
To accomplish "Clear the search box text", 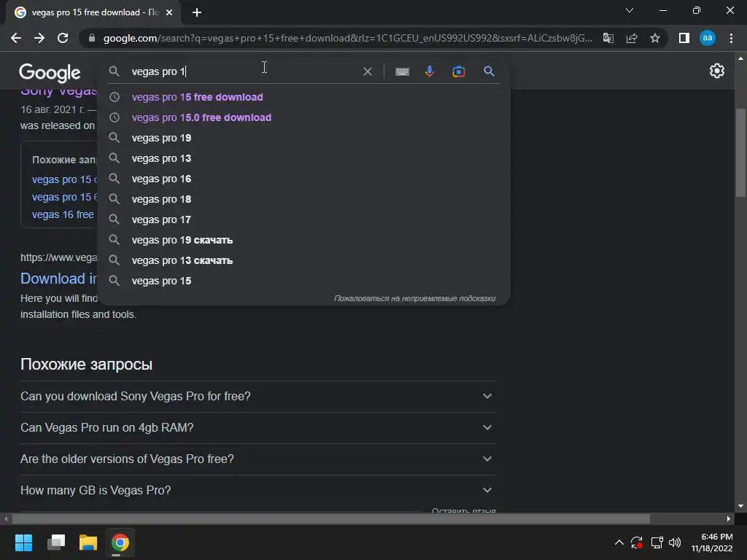I will point(368,71).
